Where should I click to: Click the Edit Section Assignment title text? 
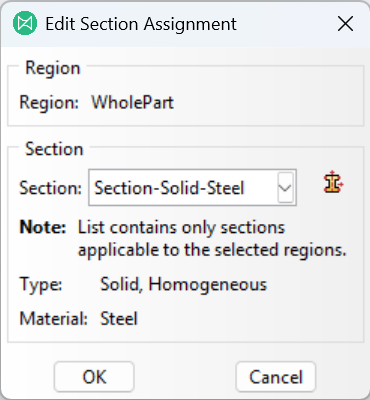click(x=141, y=24)
